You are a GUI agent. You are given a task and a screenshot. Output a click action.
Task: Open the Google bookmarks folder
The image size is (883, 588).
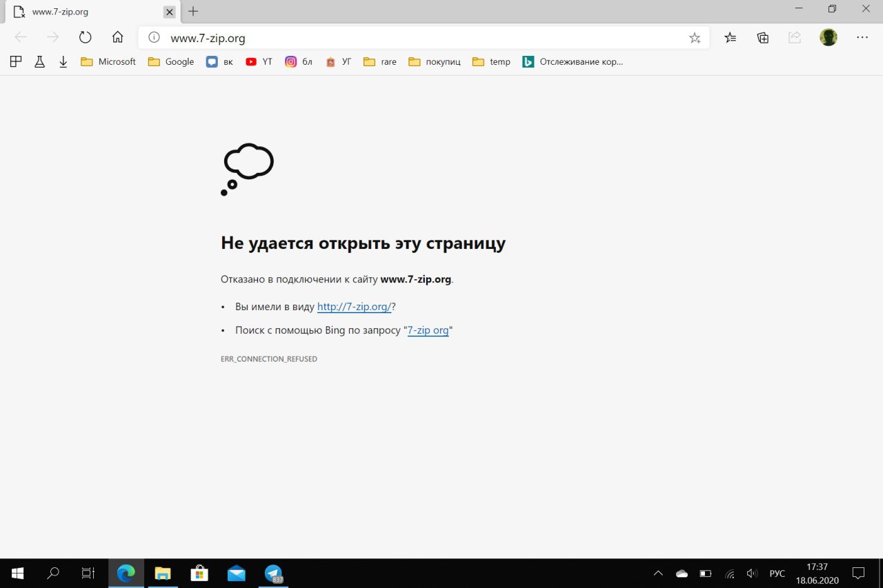coord(171,61)
